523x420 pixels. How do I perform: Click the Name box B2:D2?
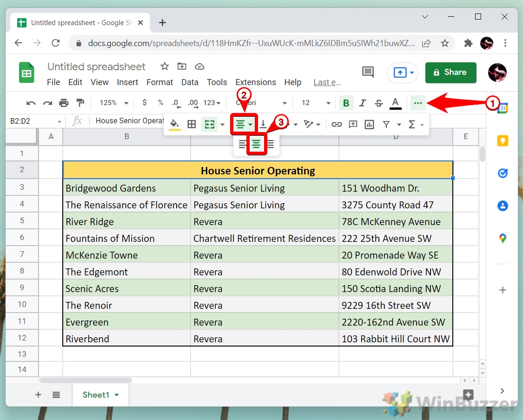(35, 121)
